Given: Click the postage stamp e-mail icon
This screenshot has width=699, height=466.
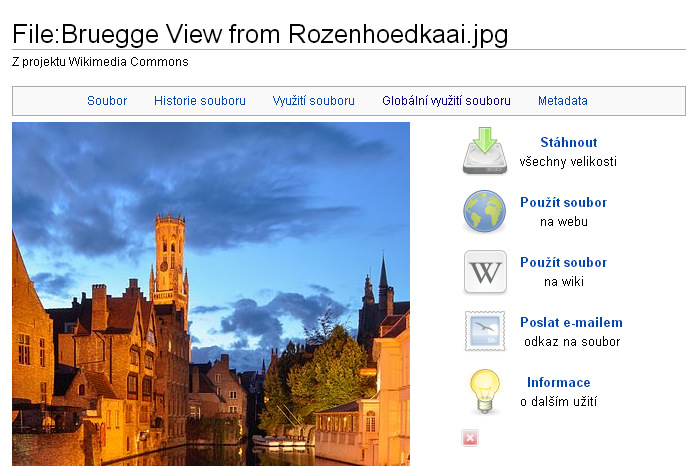Looking at the screenshot, I should (x=485, y=331).
